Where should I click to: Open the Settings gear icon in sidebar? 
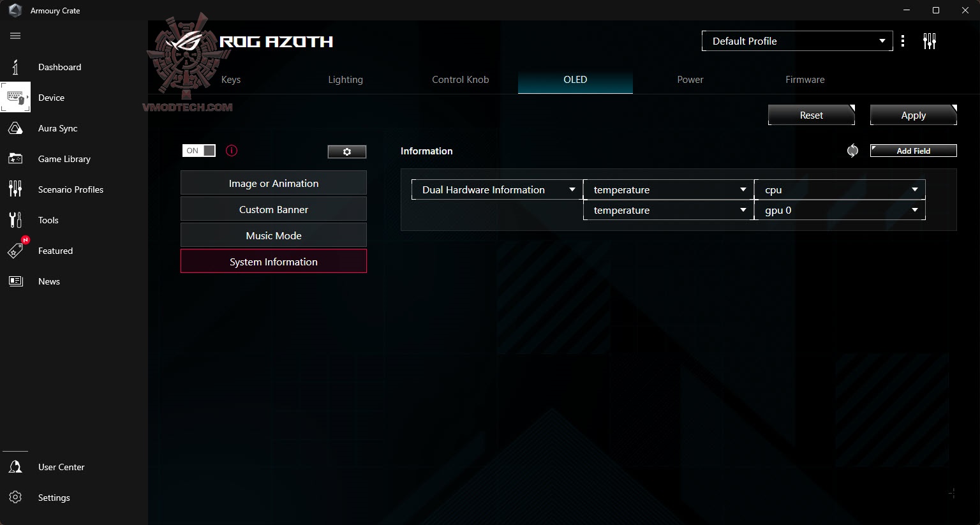click(x=15, y=498)
